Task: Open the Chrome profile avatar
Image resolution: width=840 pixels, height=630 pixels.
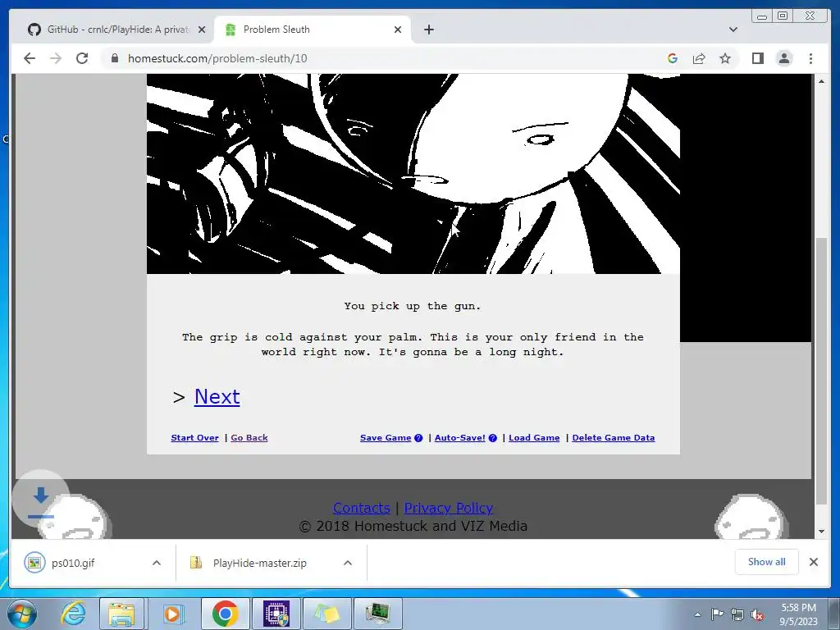Action: [x=784, y=58]
